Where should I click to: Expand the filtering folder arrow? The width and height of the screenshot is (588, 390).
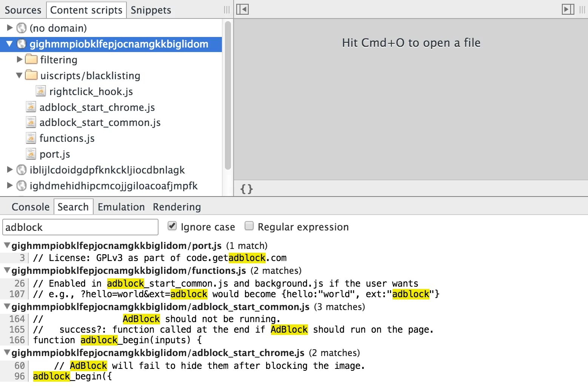click(x=20, y=59)
